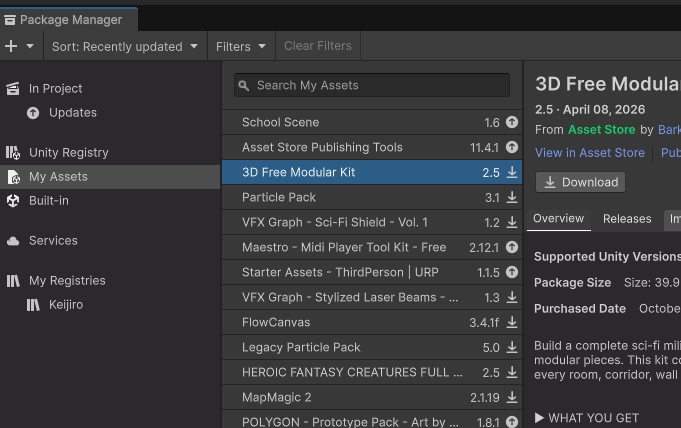This screenshot has width=681, height=428.
Task: Click the search magnifier icon
Action: 244,86
